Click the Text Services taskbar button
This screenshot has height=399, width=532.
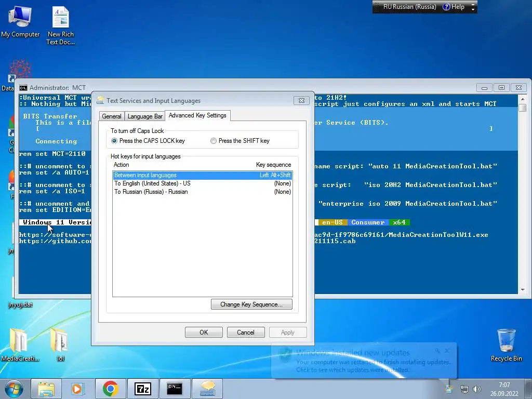tap(207, 389)
